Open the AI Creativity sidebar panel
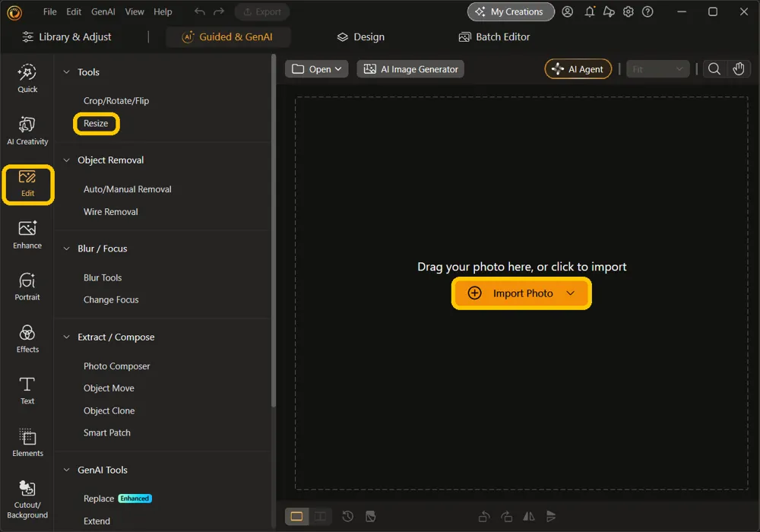The width and height of the screenshot is (760, 532). (27, 131)
